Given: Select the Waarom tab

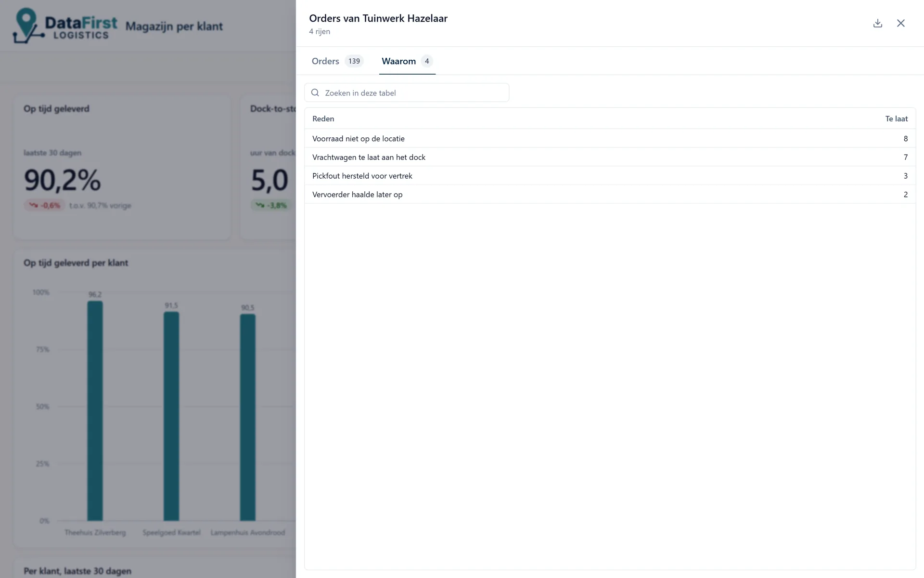Looking at the screenshot, I should click(x=407, y=61).
